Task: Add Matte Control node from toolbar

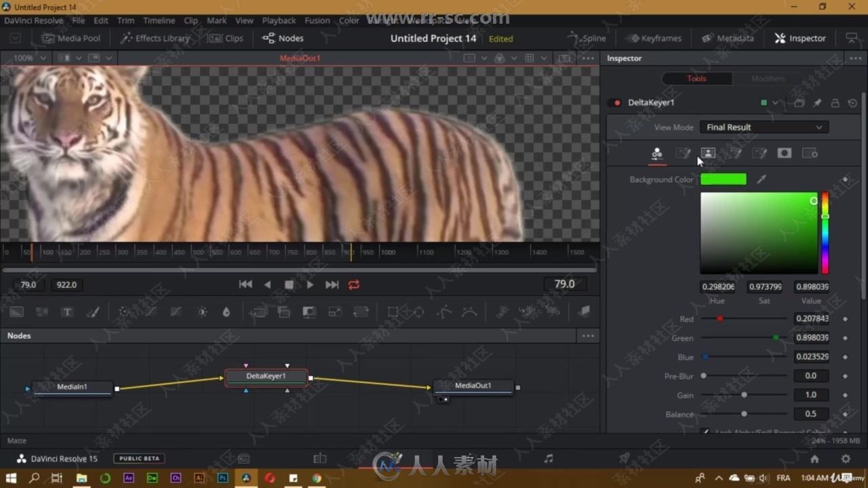Action: 309,312
